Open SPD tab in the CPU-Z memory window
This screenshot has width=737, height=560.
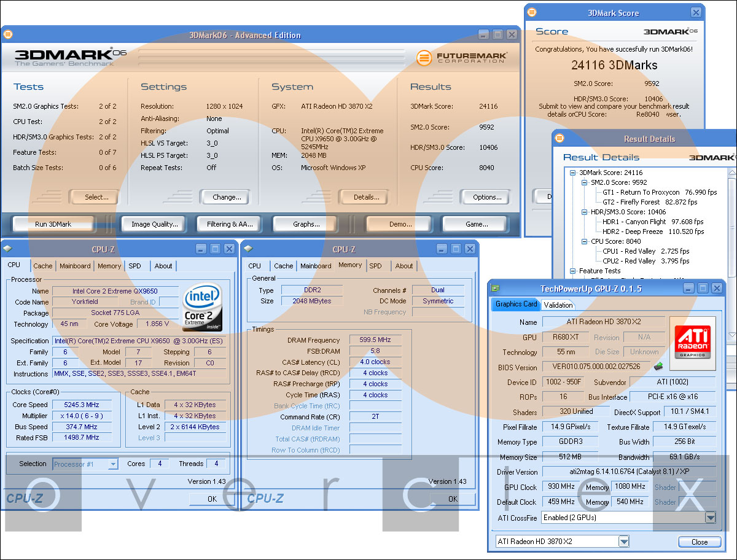[375, 266]
